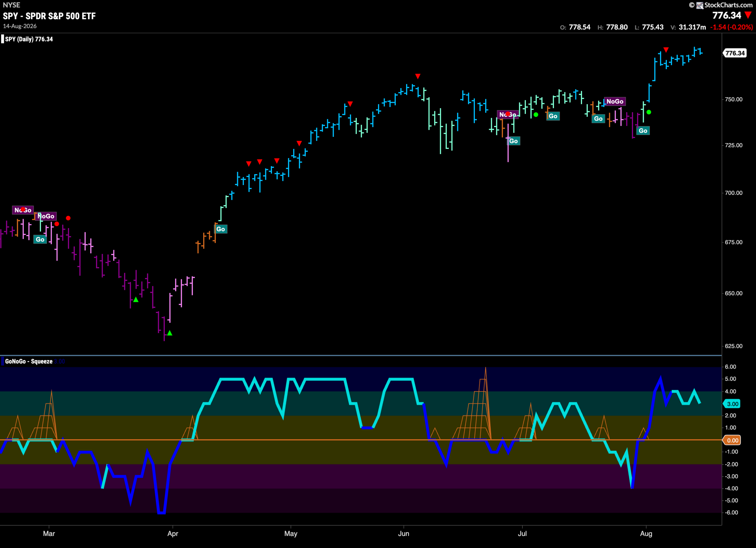Click the 700.00 price axis label
756x548 pixels.
click(x=734, y=193)
